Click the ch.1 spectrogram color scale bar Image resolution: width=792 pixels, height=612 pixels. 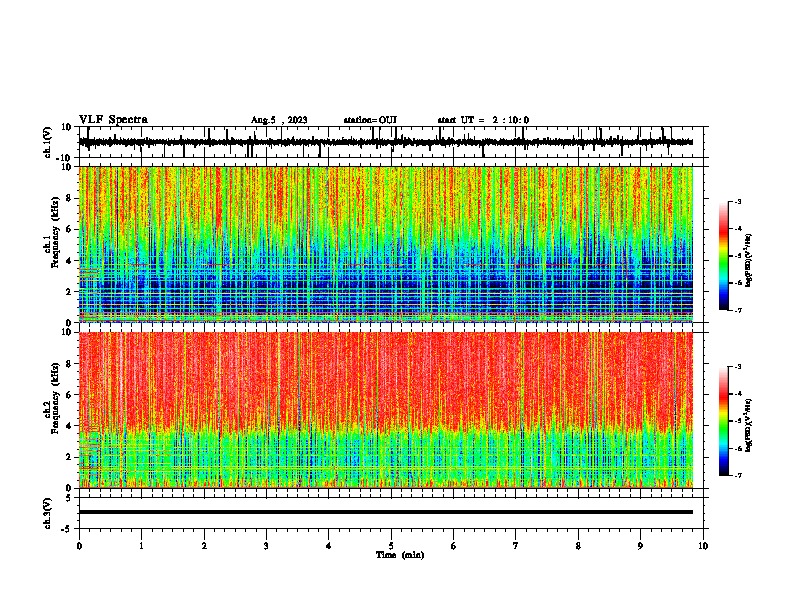724,256
